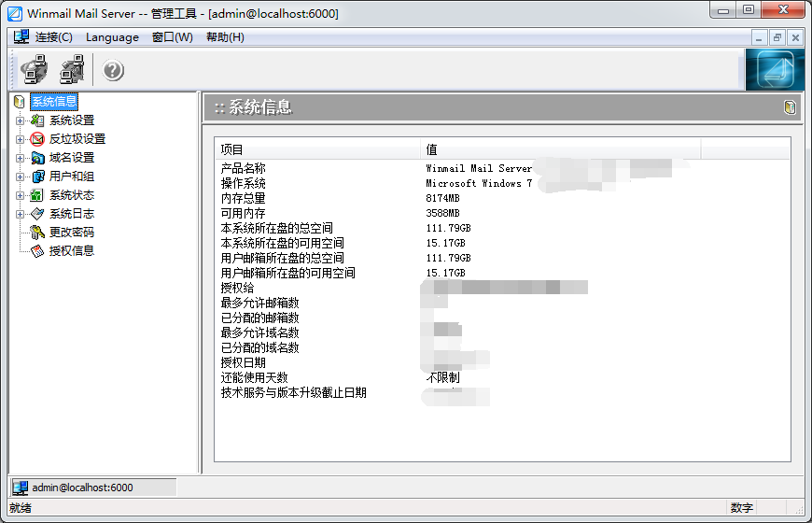Expand the 系统设置 tree node
The image size is (812, 523).
click(20, 120)
